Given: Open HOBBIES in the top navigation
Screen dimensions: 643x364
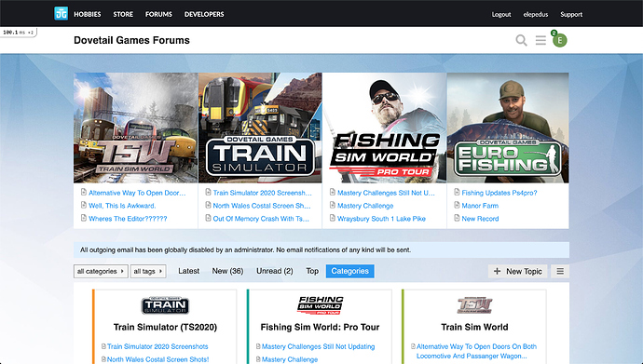Looking at the screenshot, I should tap(88, 14).
